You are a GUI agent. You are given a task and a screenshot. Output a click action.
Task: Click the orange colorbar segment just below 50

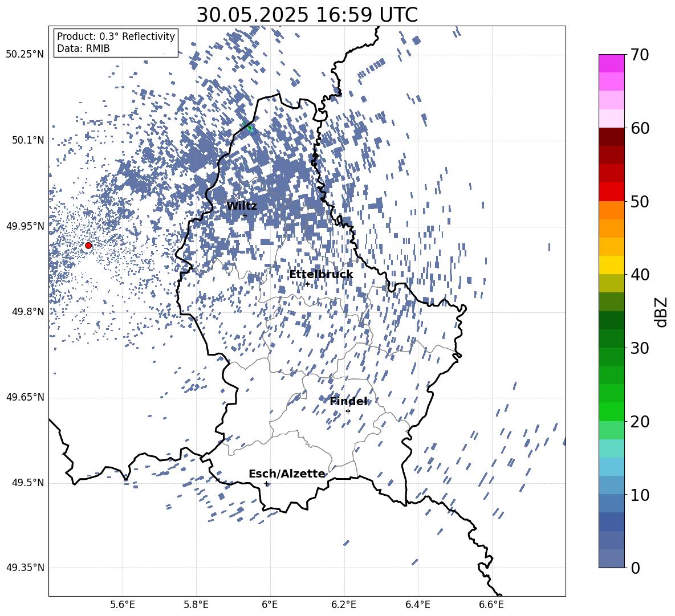pyautogui.click(x=612, y=210)
